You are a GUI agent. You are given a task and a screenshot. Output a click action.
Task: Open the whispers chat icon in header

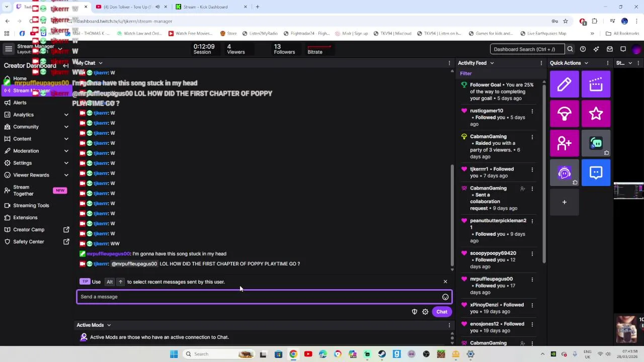point(623,49)
